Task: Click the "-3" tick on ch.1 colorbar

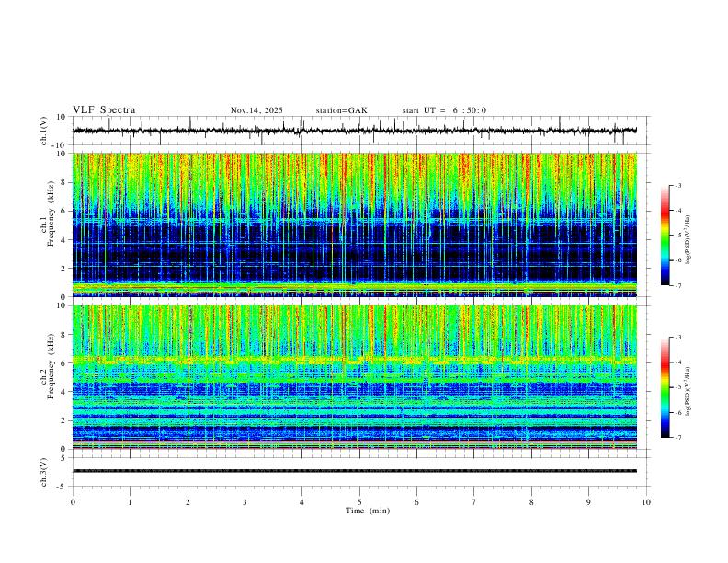Action: 678,185
